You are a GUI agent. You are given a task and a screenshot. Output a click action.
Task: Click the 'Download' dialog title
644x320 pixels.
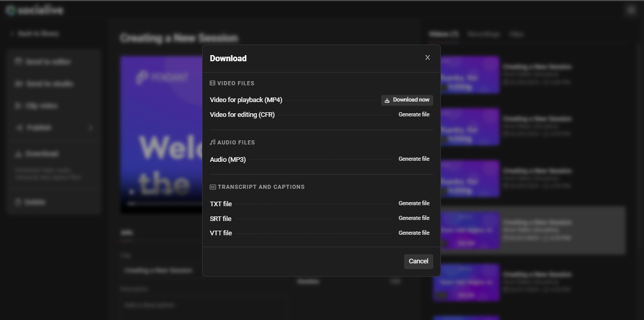click(x=228, y=58)
